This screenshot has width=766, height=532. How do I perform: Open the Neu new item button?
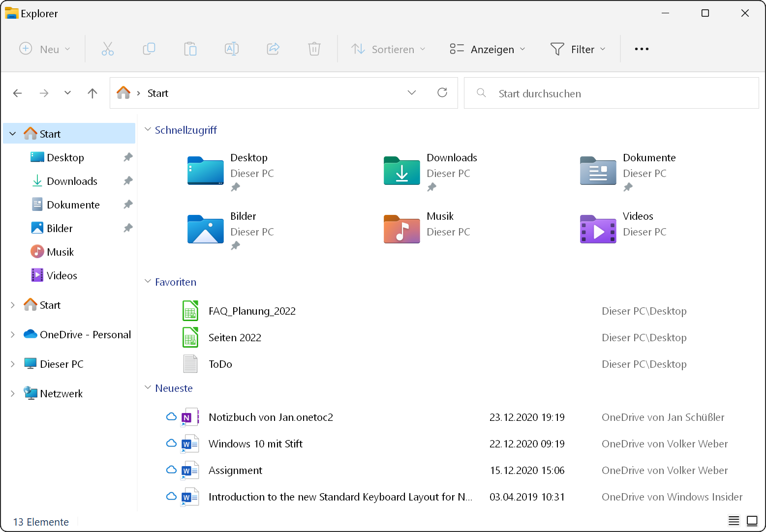click(x=44, y=49)
